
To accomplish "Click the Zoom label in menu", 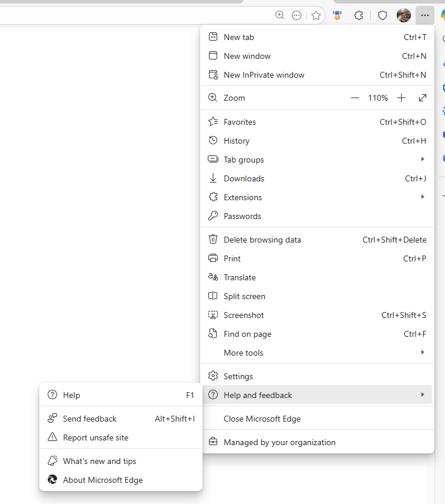I will click(x=234, y=98).
